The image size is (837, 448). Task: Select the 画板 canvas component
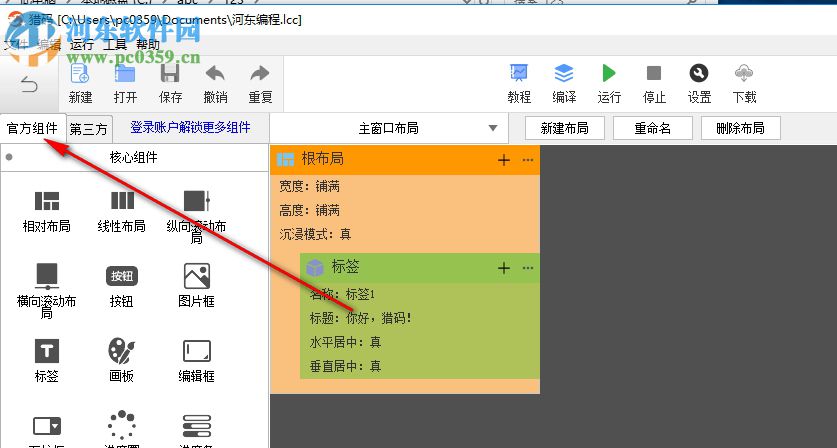(122, 361)
